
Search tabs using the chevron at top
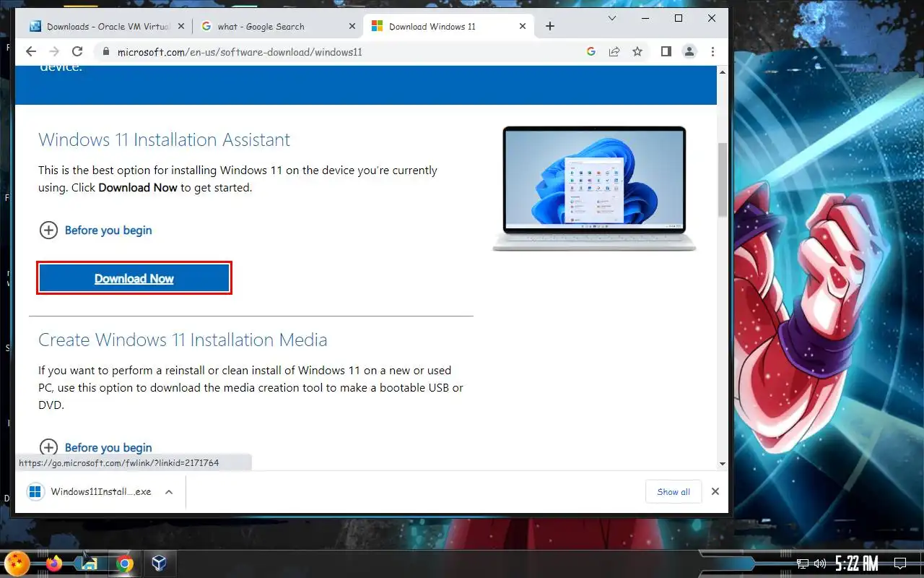tap(612, 18)
